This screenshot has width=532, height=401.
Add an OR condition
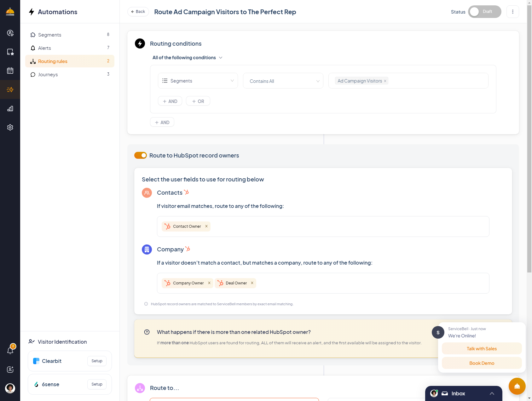pyautogui.click(x=198, y=101)
